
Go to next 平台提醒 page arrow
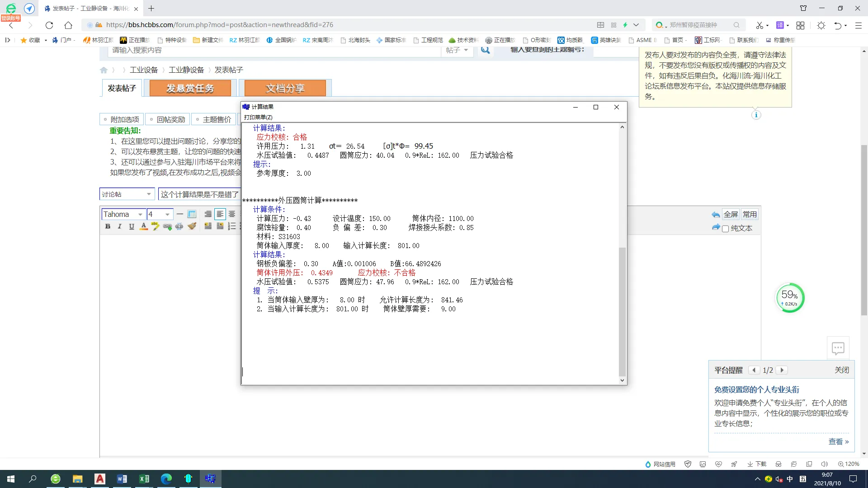[x=782, y=370]
